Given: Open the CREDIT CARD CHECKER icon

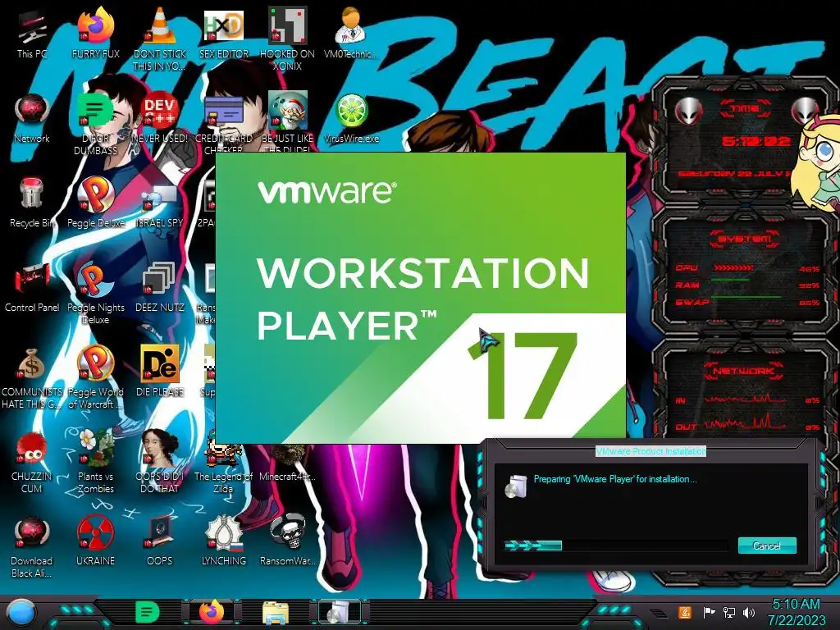Looking at the screenshot, I should (224, 123).
